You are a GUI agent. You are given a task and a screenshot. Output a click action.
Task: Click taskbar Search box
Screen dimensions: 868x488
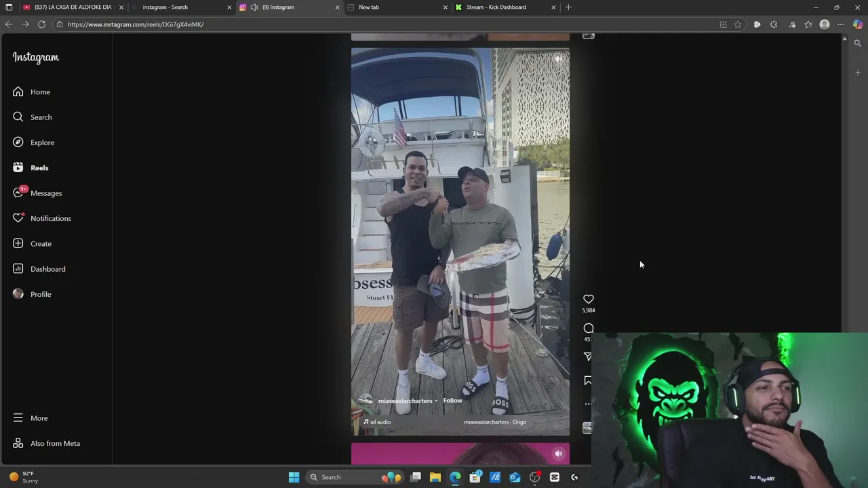[x=354, y=477]
